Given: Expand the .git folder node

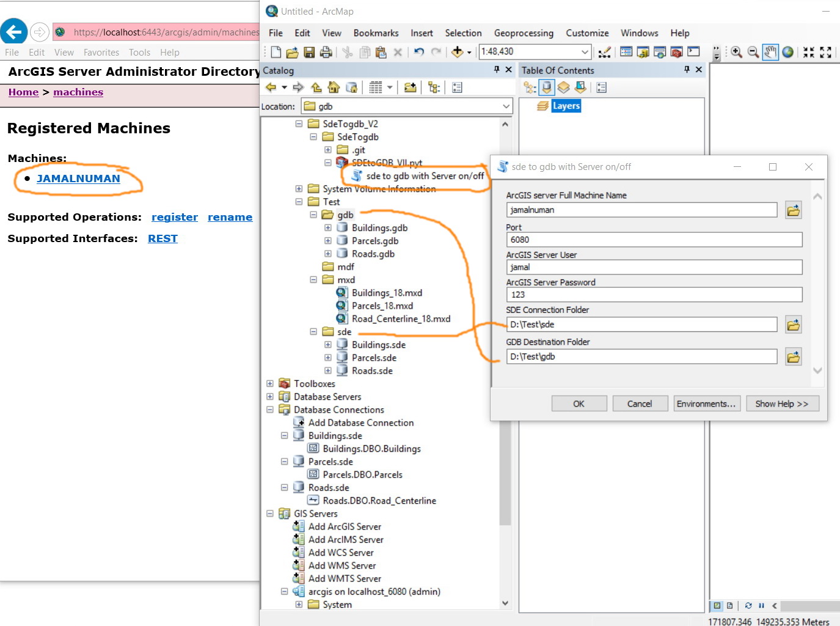Looking at the screenshot, I should pos(328,150).
